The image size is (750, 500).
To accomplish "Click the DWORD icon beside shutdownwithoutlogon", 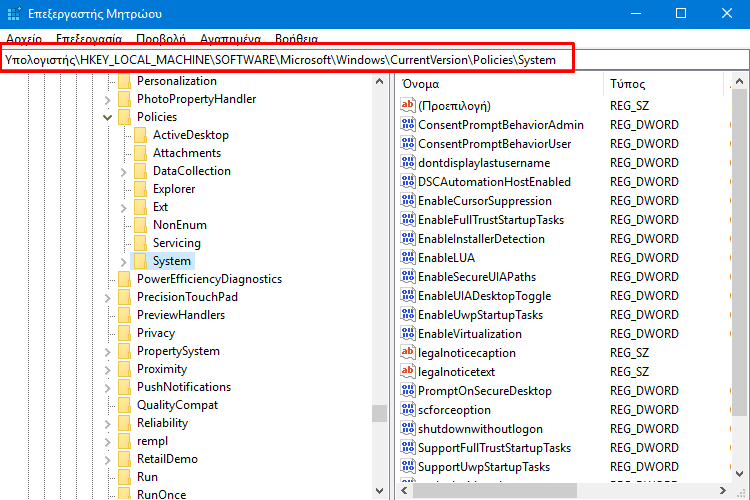I will coord(408,428).
